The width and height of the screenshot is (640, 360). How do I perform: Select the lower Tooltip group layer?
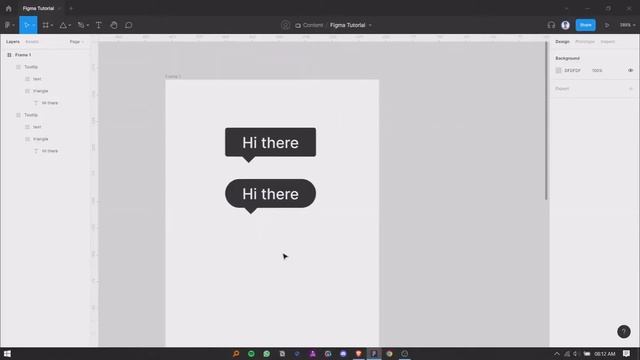tap(31, 115)
